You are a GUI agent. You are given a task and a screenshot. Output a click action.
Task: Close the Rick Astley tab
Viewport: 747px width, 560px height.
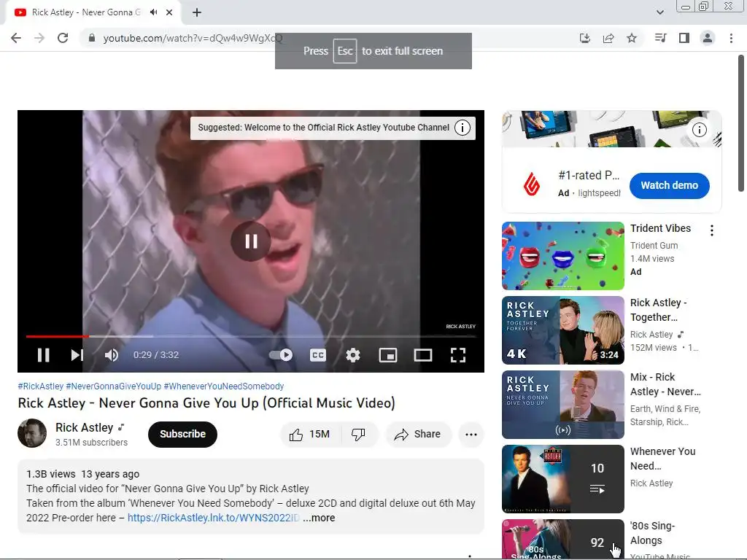click(x=169, y=12)
